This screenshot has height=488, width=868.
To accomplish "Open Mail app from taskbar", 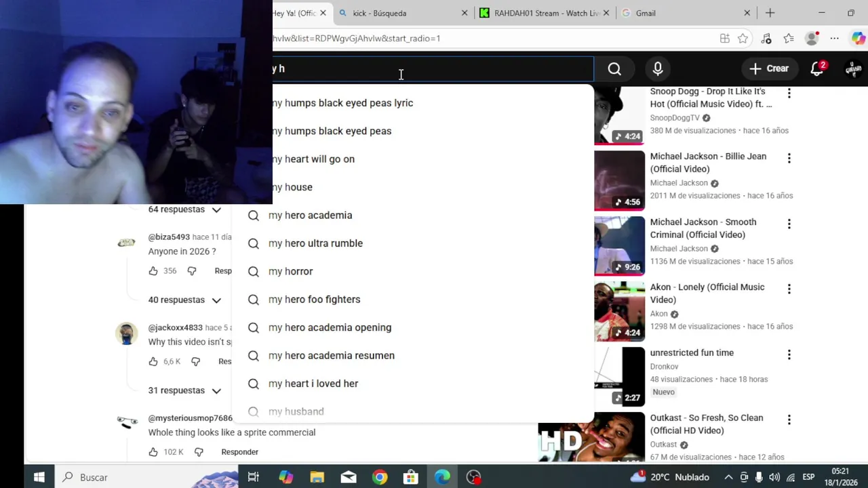I will pos(349,477).
